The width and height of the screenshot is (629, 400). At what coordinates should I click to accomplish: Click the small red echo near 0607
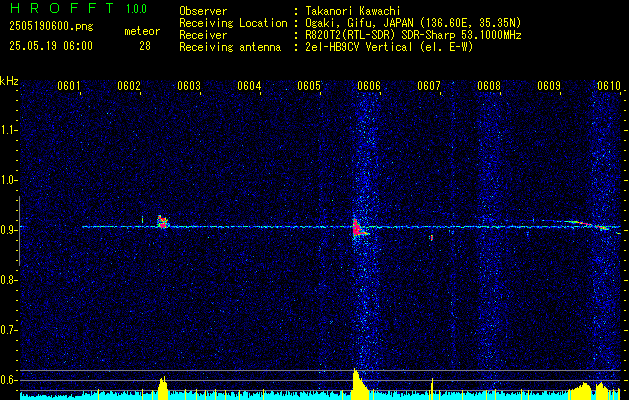[x=431, y=238]
